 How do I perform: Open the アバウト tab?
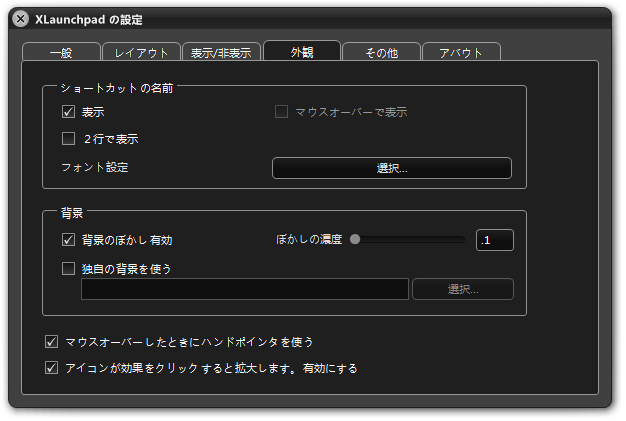coord(461,52)
